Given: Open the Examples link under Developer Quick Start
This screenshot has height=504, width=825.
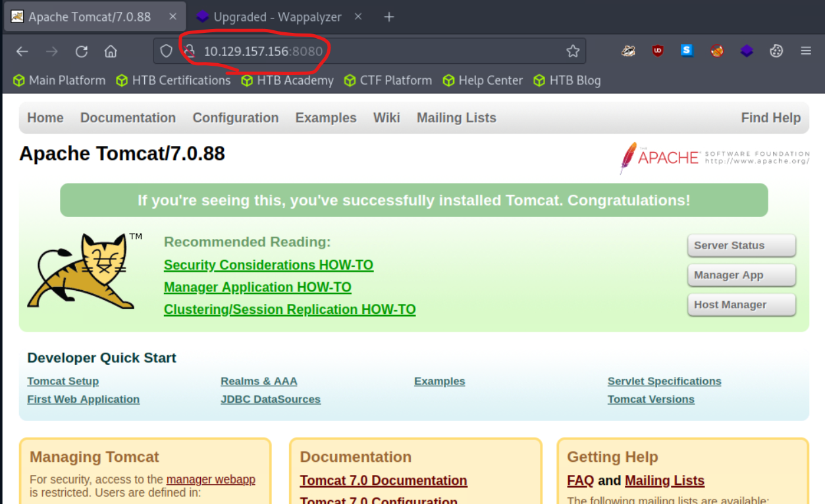Looking at the screenshot, I should click(440, 381).
